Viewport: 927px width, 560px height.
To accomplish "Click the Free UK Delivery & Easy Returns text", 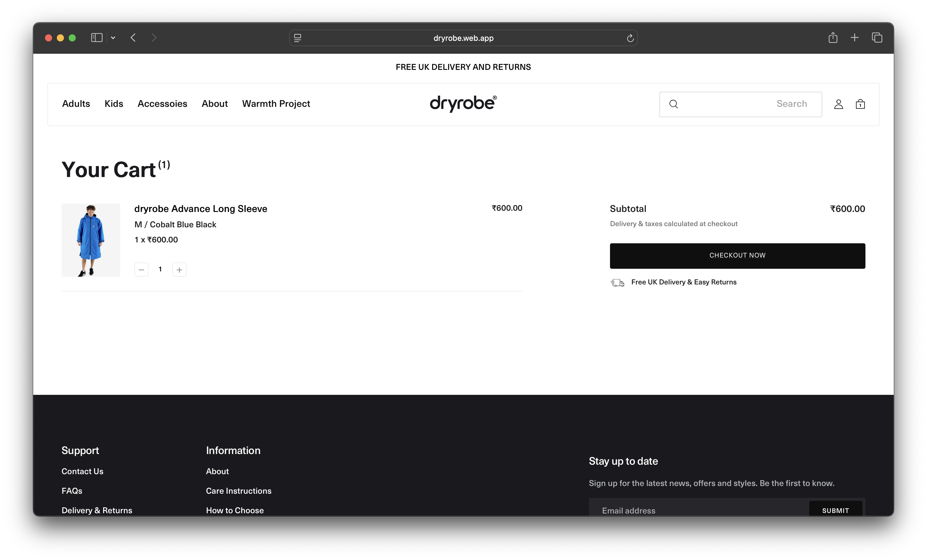I will [x=684, y=282].
